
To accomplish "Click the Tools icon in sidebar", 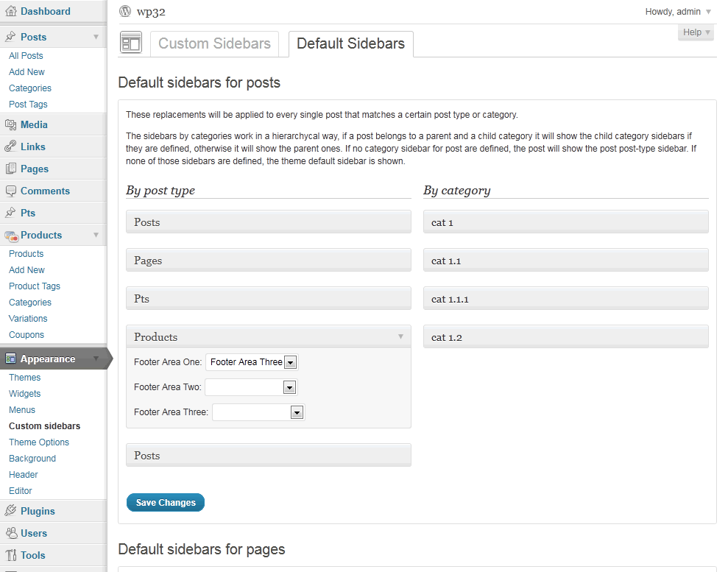I will (x=10, y=555).
